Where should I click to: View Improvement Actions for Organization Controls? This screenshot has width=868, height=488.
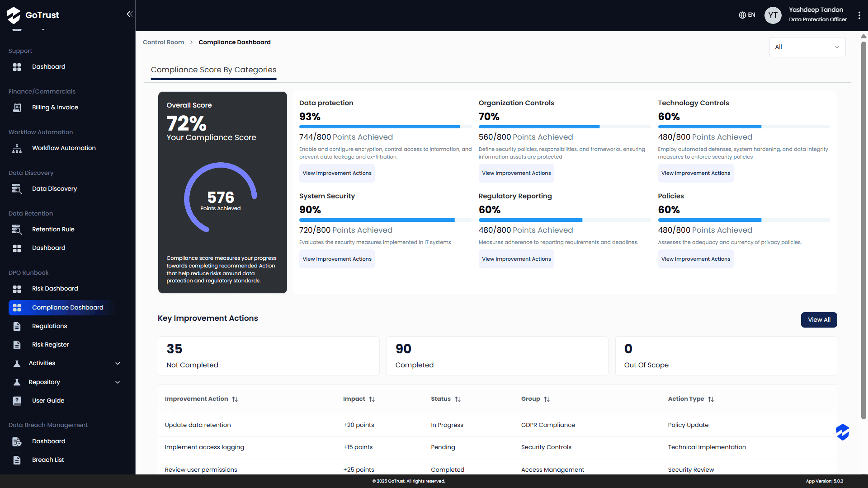tap(516, 174)
